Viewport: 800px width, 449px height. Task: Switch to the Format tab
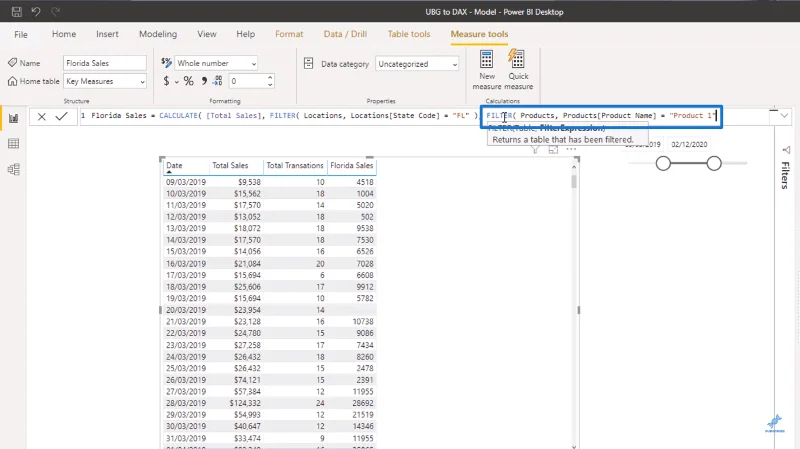(x=289, y=34)
